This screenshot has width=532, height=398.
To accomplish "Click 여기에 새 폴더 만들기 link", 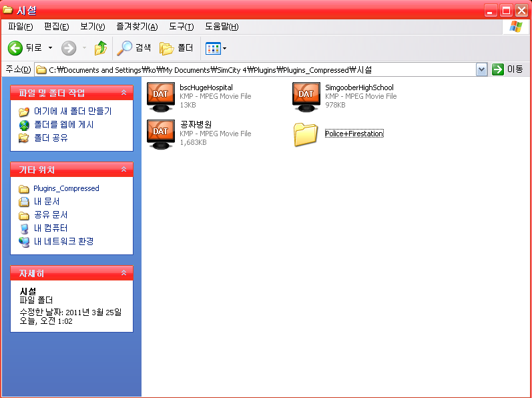I will tap(73, 112).
